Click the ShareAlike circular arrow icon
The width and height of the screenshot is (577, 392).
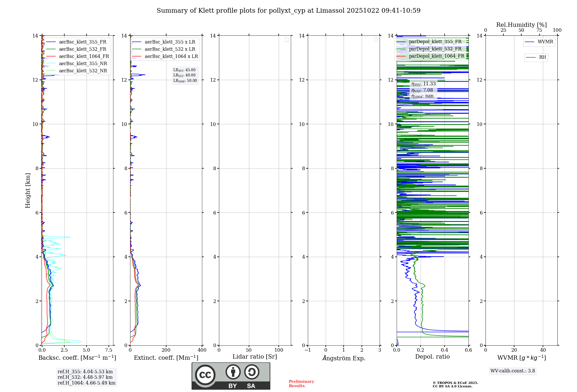coord(252,372)
